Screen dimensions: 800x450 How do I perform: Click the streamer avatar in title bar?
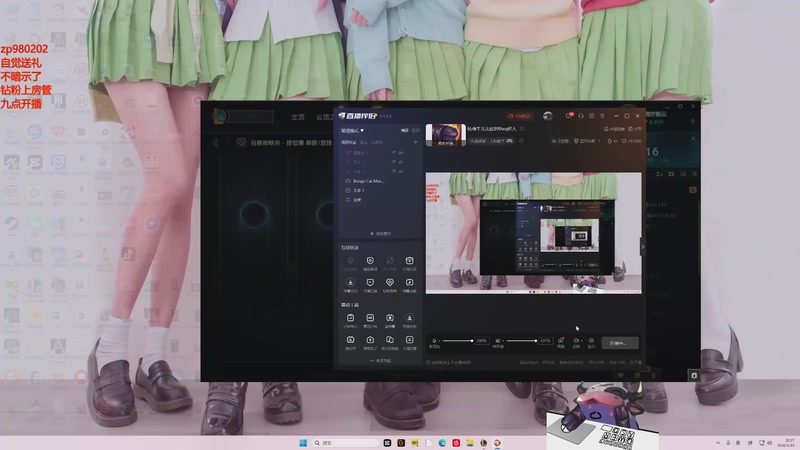pyautogui.click(x=547, y=116)
